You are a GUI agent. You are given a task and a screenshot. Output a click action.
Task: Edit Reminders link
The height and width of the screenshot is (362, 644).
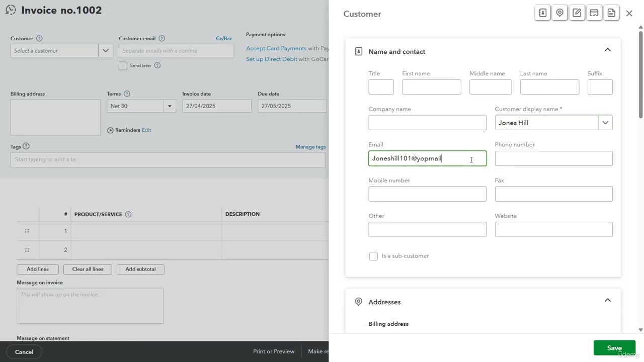click(146, 130)
